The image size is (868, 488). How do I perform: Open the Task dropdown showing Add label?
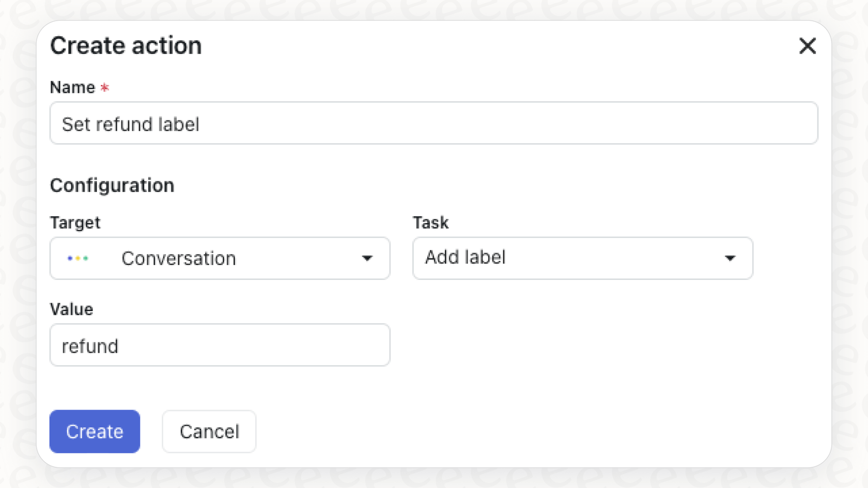click(582, 258)
